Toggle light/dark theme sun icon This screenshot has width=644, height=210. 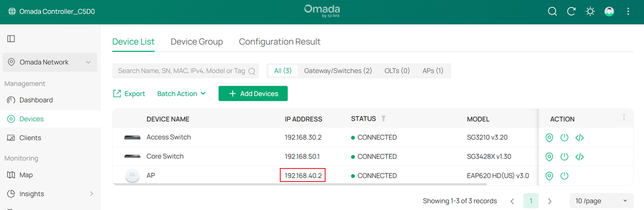tap(590, 11)
